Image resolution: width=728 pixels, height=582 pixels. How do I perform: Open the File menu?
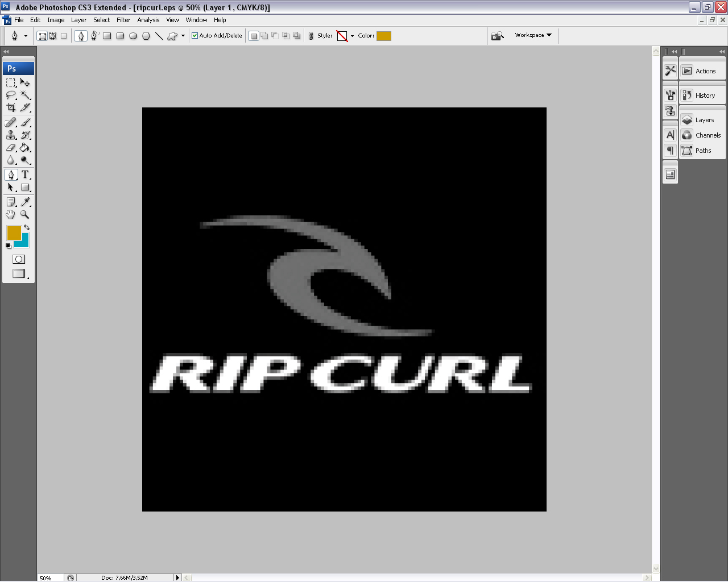[x=19, y=20]
